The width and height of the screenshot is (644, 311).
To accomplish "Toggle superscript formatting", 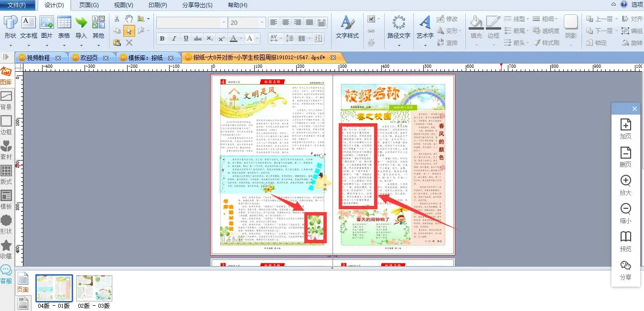I will 222,38.
